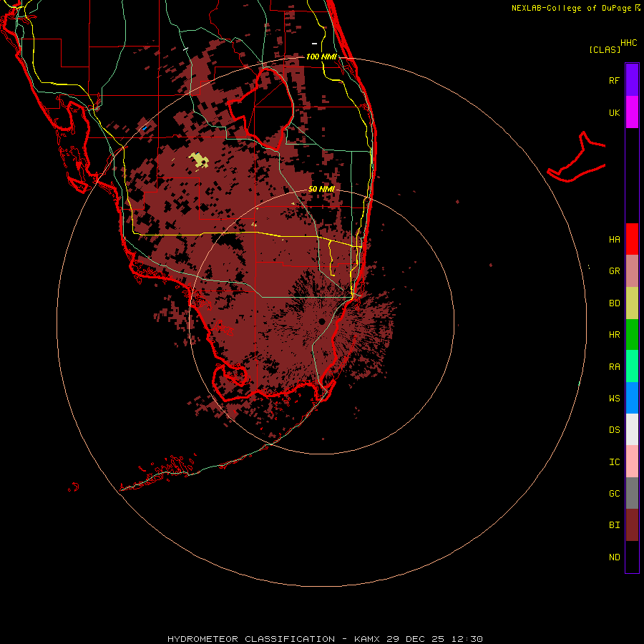The width and height of the screenshot is (644, 644).
Task: Click the HA red legend swatch
Action: point(632,239)
